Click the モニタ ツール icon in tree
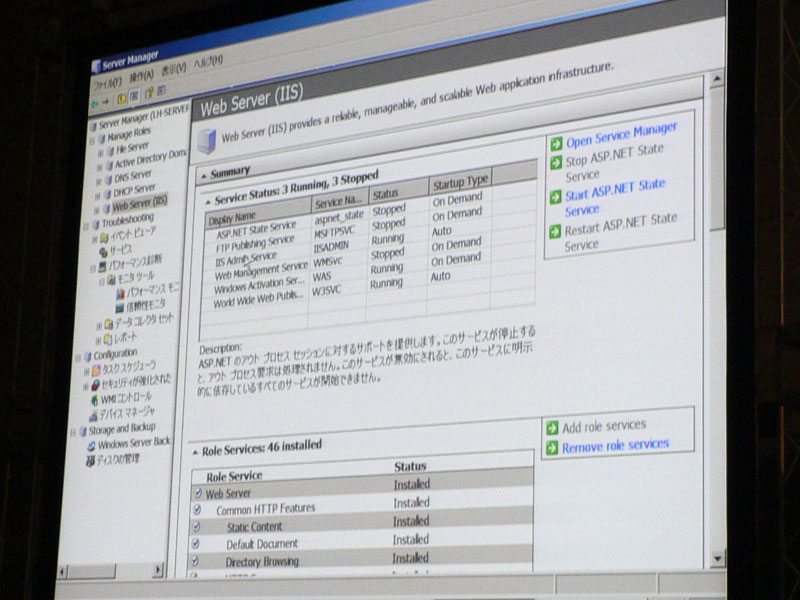 (x=111, y=280)
